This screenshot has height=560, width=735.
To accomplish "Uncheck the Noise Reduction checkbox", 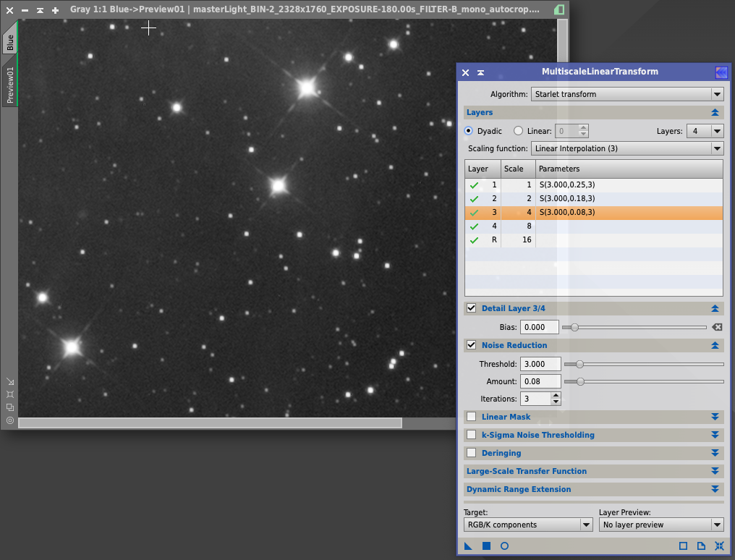I will coord(472,345).
